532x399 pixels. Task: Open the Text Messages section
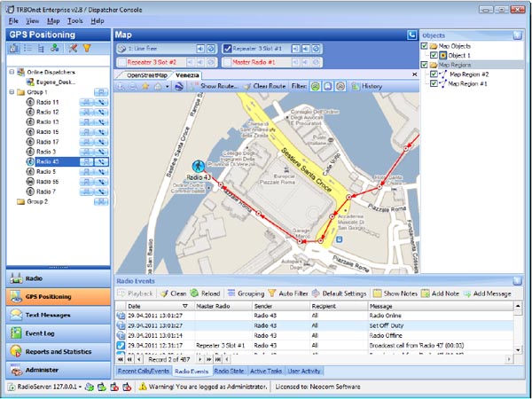(58, 315)
